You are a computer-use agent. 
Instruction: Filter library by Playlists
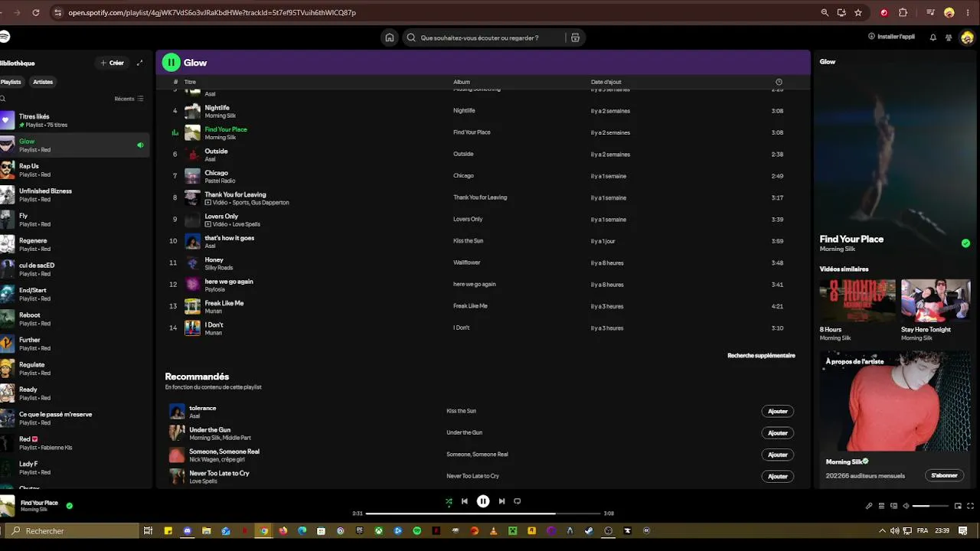(11, 82)
